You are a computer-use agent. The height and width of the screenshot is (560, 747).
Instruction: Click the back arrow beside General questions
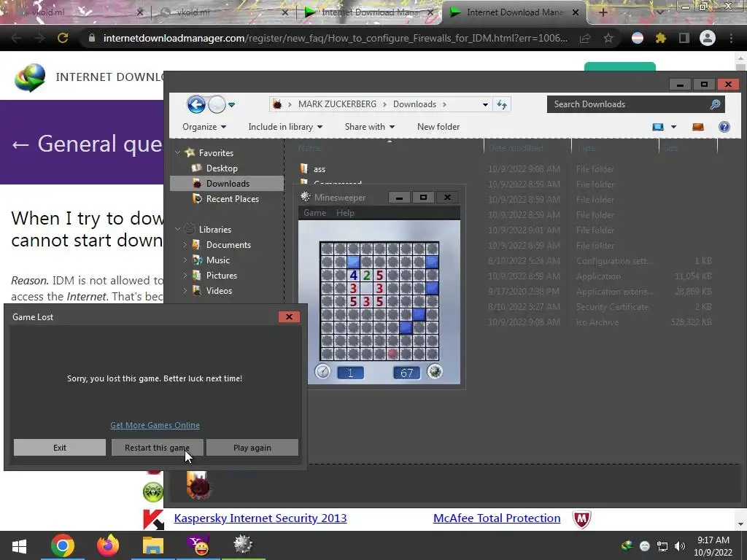(20, 144)
